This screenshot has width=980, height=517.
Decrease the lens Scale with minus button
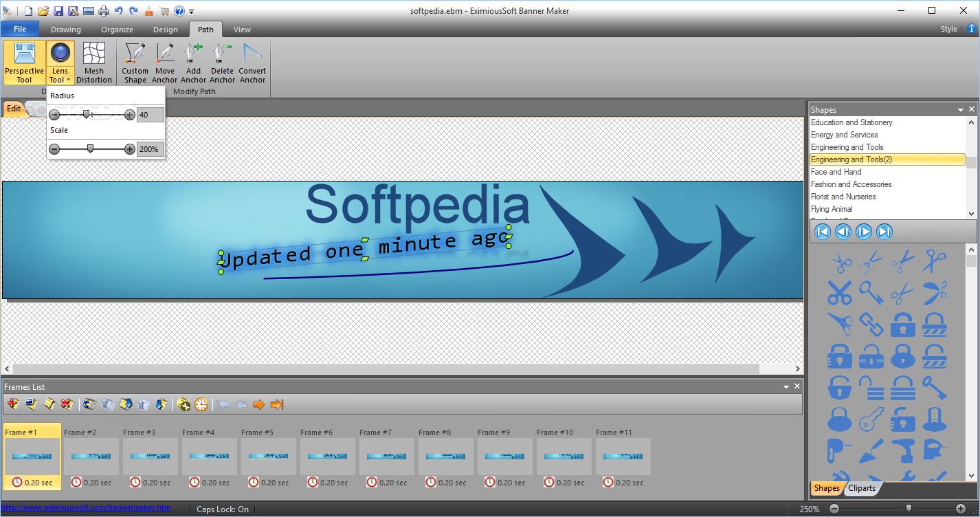(x=54, y=149)
